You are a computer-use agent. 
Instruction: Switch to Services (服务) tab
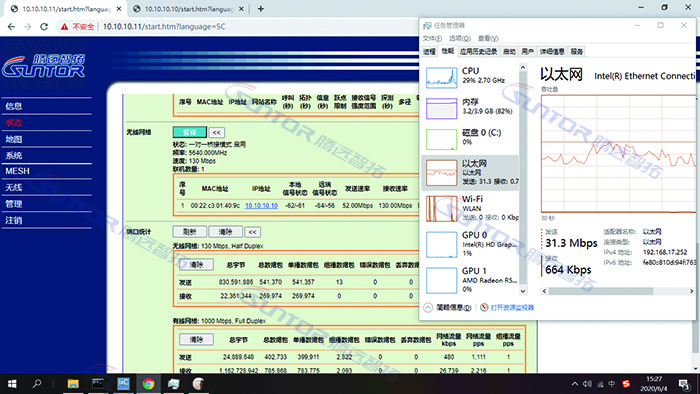577,52
